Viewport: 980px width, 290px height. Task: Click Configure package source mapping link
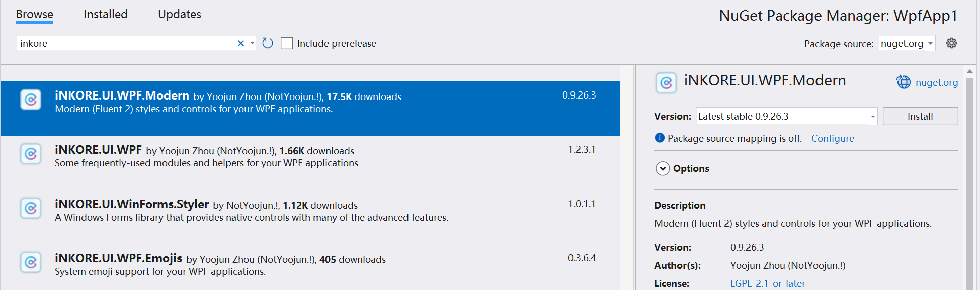pos(833,138)
